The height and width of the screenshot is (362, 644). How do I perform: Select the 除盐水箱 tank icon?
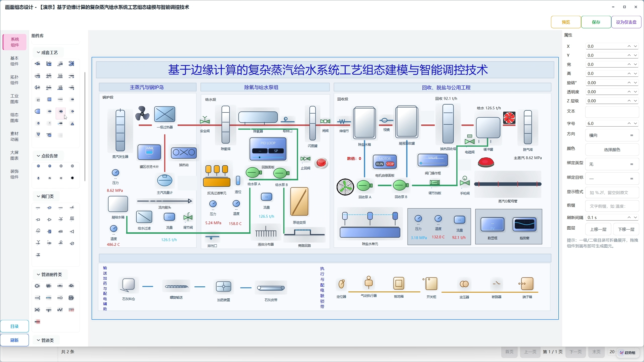coord(364,123)
